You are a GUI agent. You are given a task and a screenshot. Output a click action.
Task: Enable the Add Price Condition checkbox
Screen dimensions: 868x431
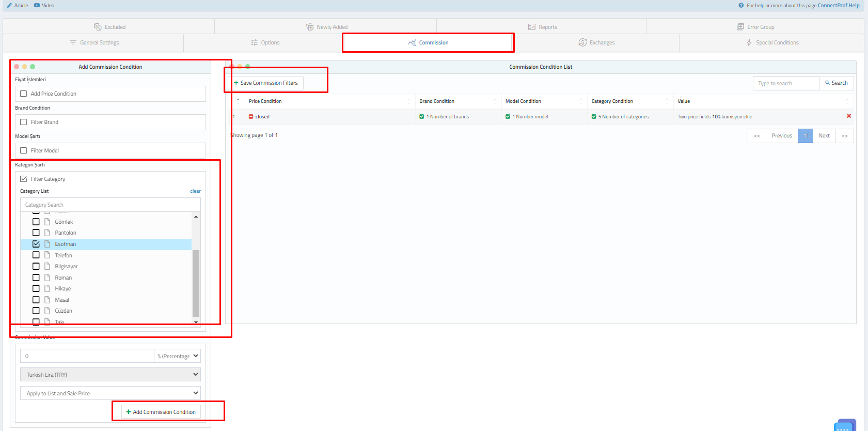tap(24, 94)
